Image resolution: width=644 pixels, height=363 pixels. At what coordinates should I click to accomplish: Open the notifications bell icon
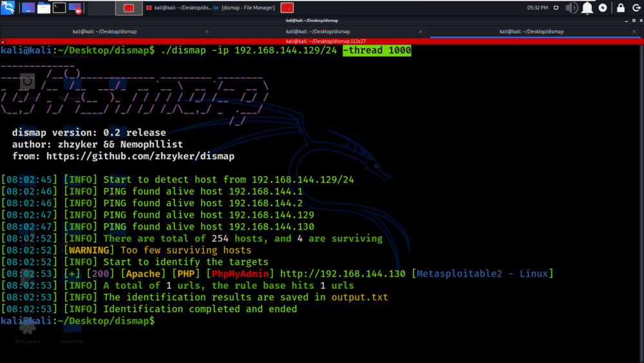(587, 8)
